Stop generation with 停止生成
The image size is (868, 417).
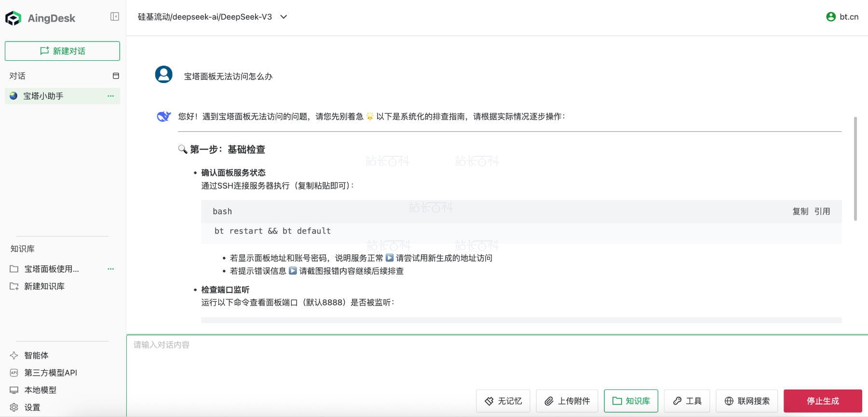(823, 401)
